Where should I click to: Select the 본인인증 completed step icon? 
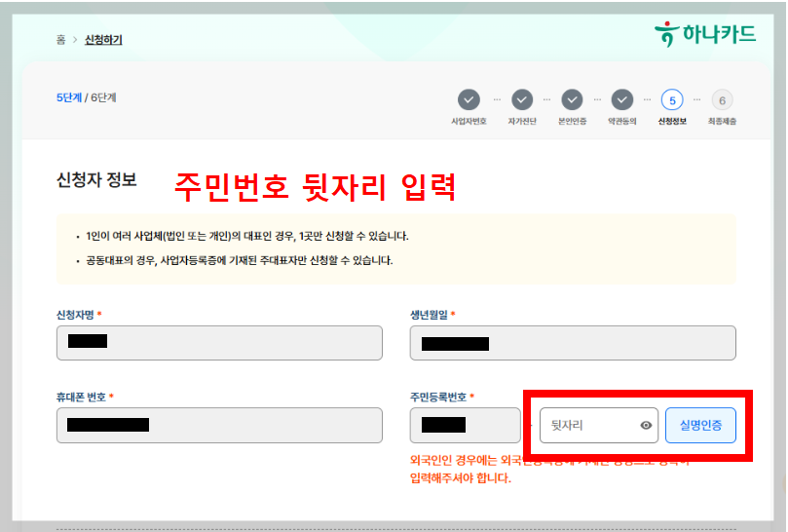tap(572, 100)
